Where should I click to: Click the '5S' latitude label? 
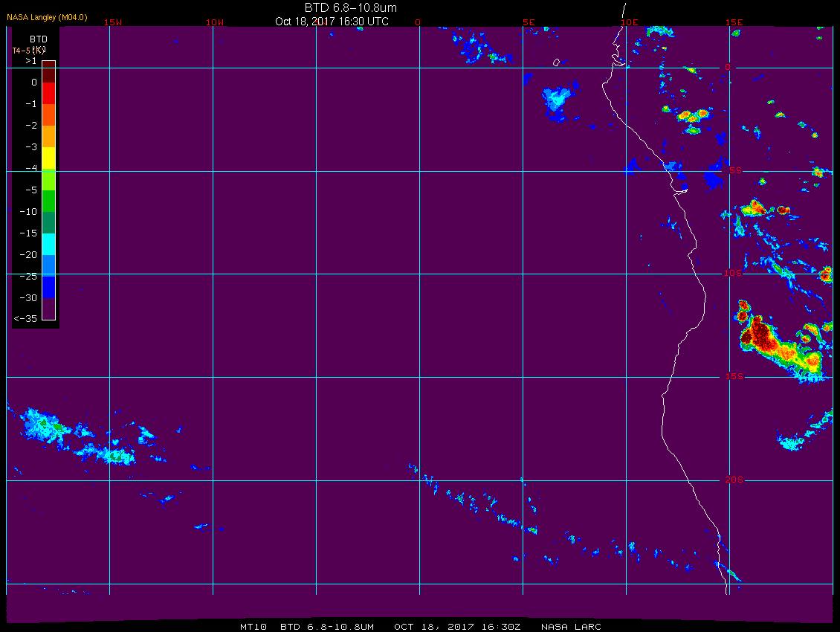(x=735, y=170)
